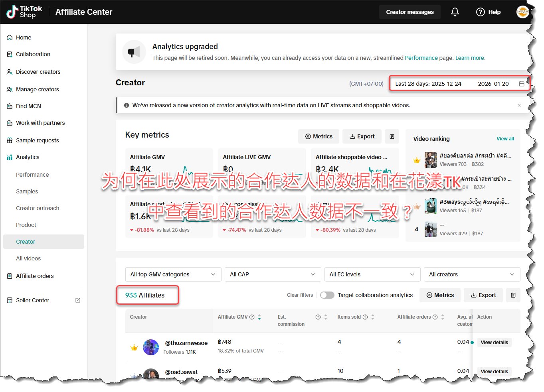
Task: Click the Items sold info tooltip icon
Action: 365,317
